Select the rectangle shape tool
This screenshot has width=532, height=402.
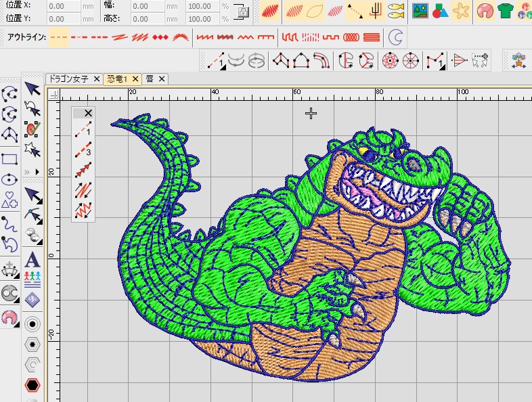click(x=9, y=159)
